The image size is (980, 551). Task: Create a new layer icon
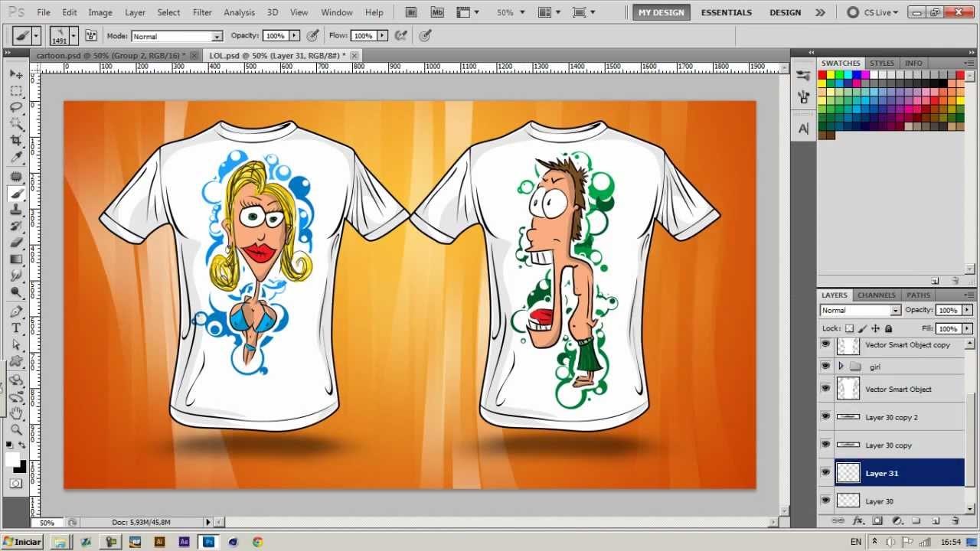point(935,520)
